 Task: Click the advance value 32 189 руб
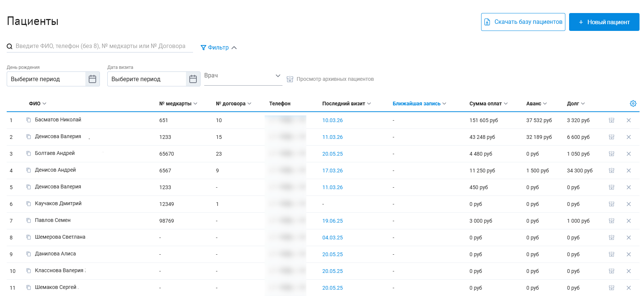[x=539, y=137]
